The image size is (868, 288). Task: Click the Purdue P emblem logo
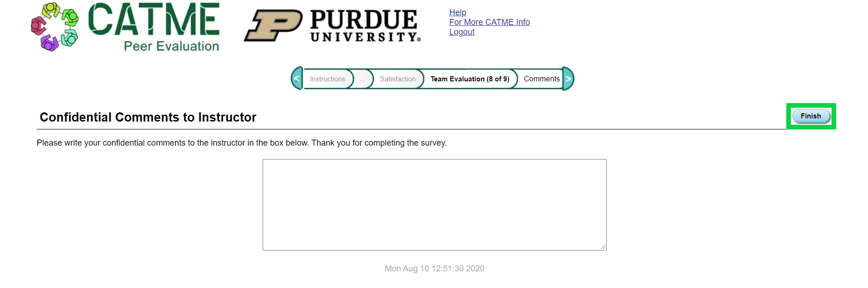273,26
